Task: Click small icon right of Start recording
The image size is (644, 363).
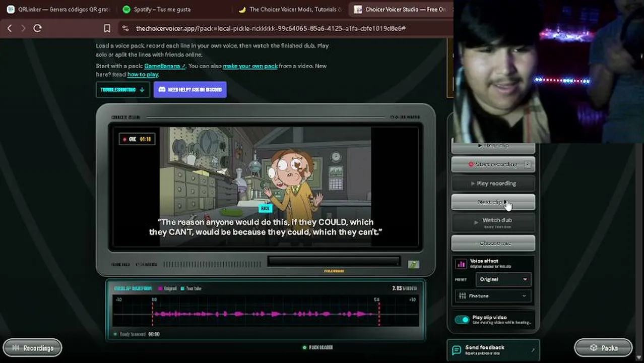Action: click(528, 164)
